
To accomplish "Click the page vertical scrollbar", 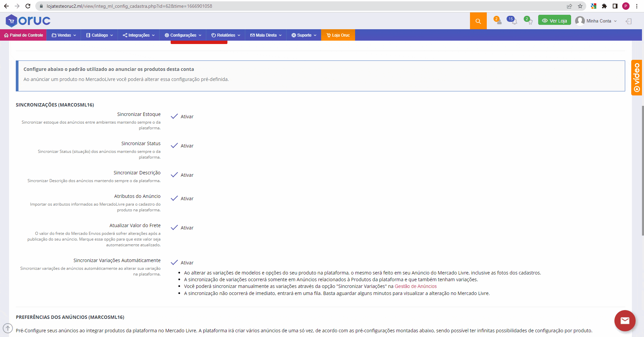I will [x=643, y=170].
